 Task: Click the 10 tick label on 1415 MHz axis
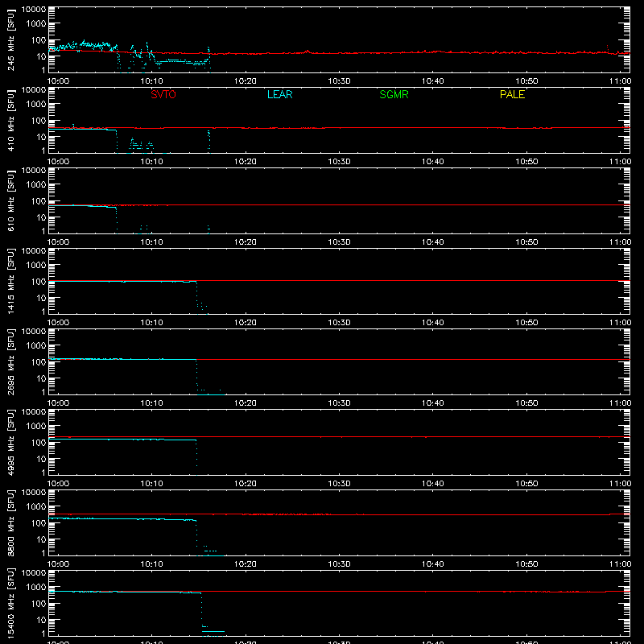click(41, 298)
